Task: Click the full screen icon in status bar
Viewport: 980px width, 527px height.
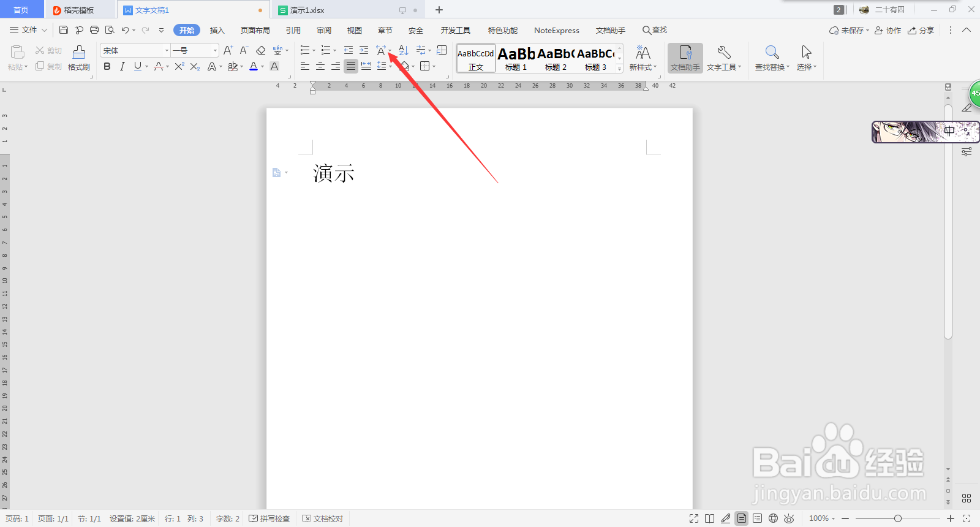Action: coord(694,518)
